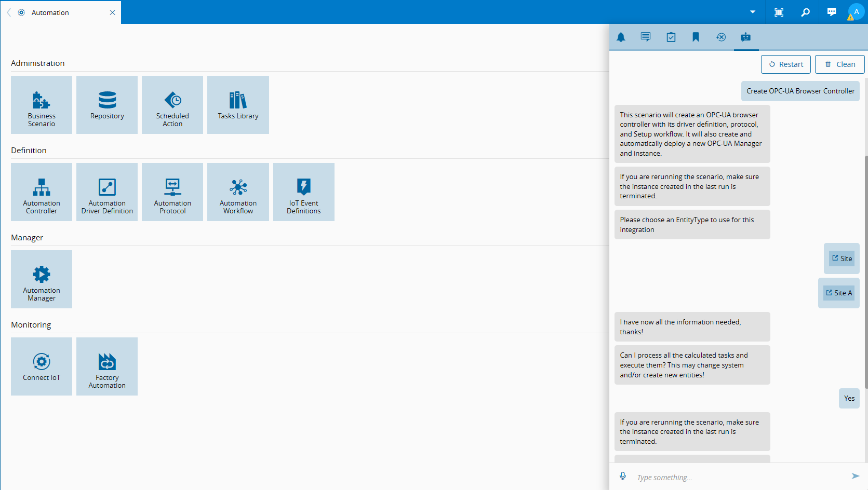Open the Scheduled Action tile

(172, 105)
